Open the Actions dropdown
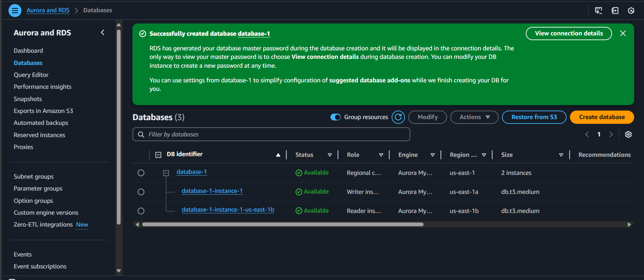Screen dimensions: 644x280 click(474, 117)
